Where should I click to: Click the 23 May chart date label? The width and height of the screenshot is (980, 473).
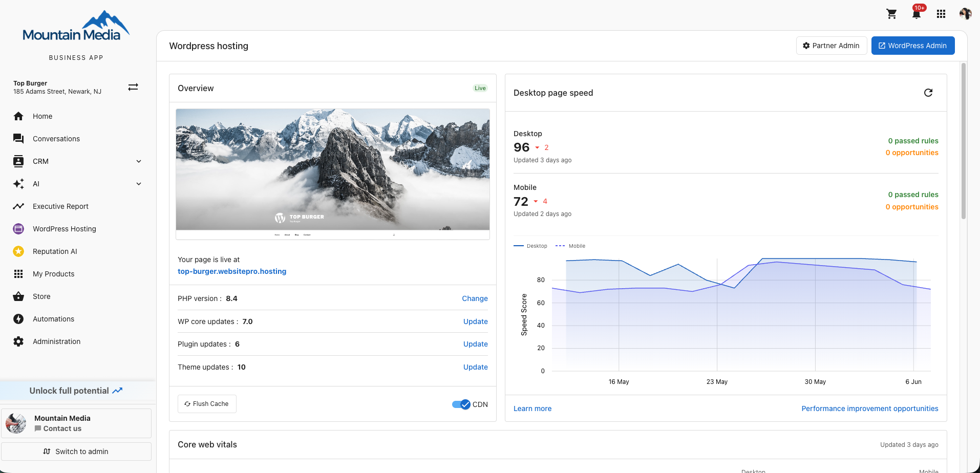[x=717, y=382]
